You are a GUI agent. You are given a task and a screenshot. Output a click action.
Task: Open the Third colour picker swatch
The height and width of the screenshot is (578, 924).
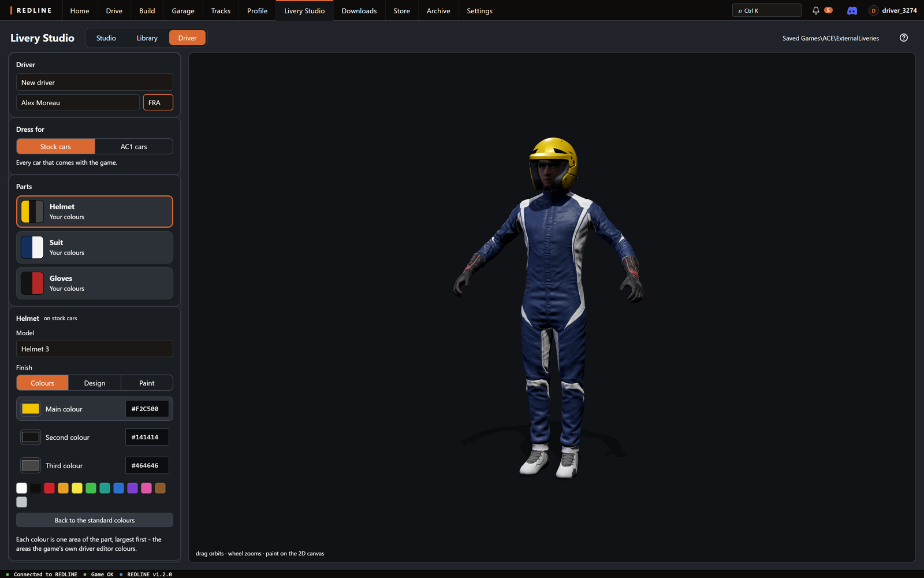31,465
